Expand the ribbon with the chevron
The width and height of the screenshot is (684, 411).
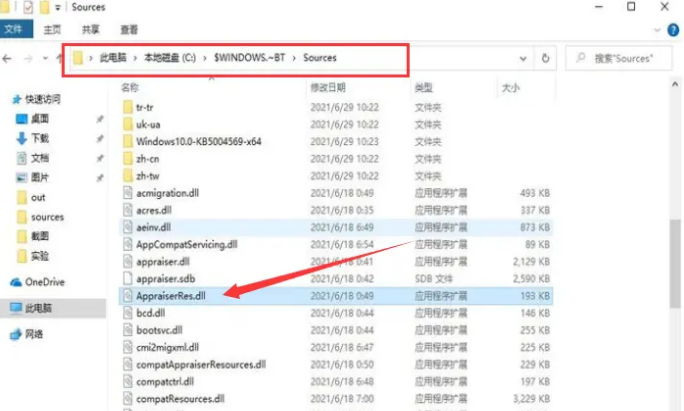click(657, 30)
